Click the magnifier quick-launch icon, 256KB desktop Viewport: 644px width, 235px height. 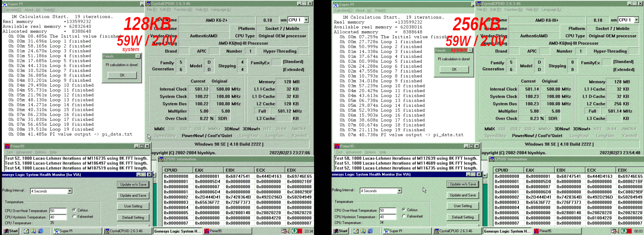click(363, 231)
